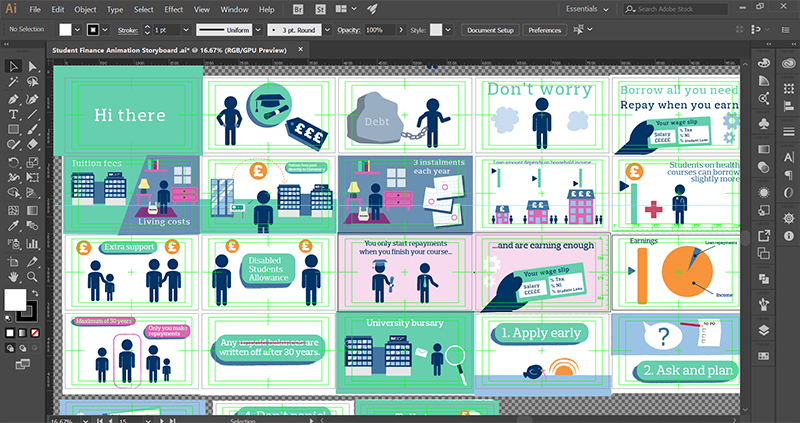Open the Creative Cloud Libraries panel
This screenshot has width=800, height=423.
[789, 63]
